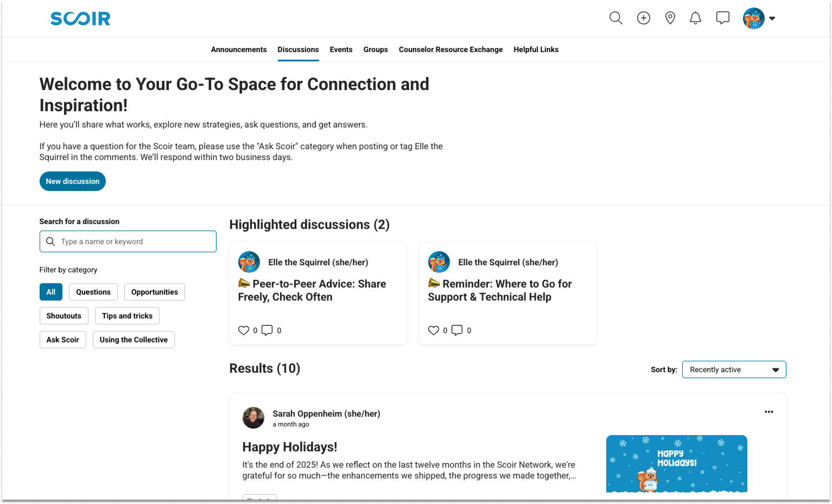Open the Recently active sort dropdown

(734, 369)
